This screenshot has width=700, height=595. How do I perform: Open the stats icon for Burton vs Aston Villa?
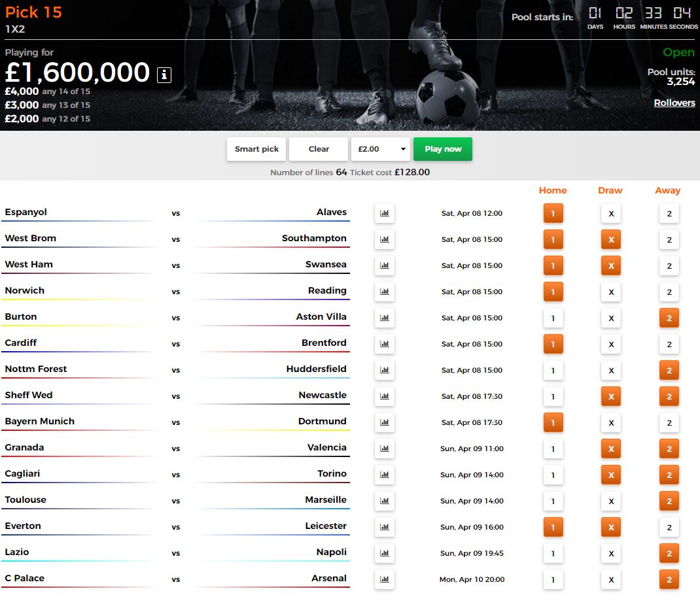(385, 318)
